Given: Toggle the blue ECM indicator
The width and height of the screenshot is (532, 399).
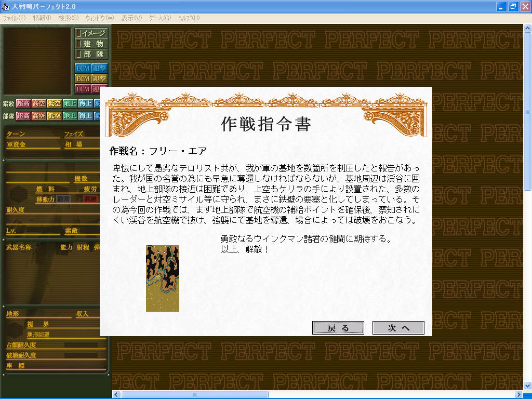Looking at the screenshot, I should coord(83,68).
